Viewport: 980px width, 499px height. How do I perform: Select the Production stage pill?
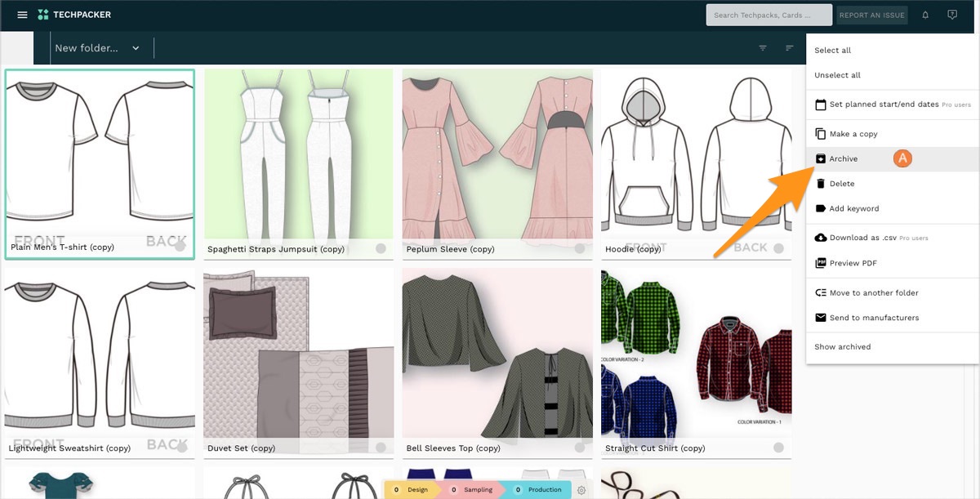tap(539, 490)
